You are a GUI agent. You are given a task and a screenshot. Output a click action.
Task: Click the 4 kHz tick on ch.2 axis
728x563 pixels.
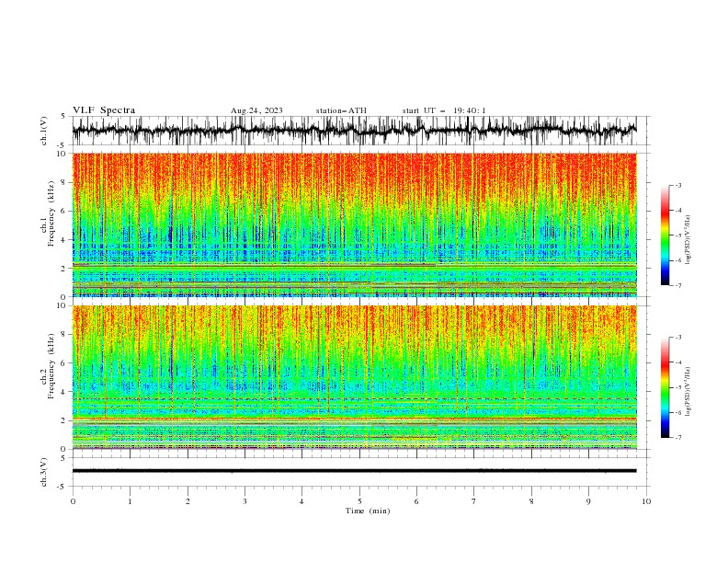click(64, 392)
